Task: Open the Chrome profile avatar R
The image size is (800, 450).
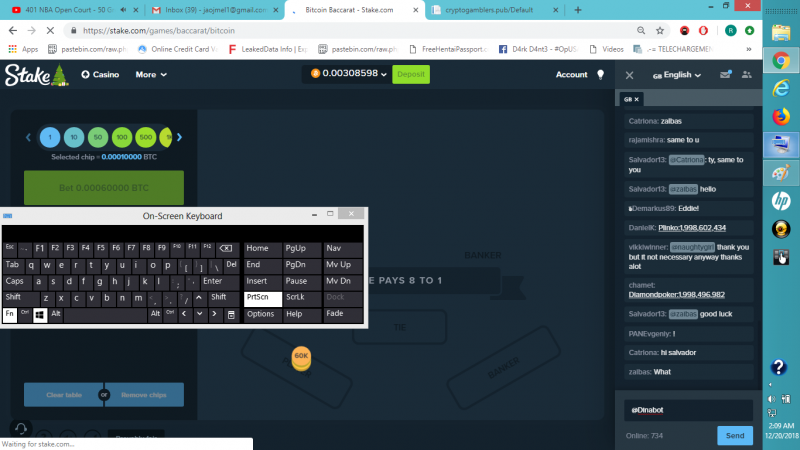Action: (731, 31)
